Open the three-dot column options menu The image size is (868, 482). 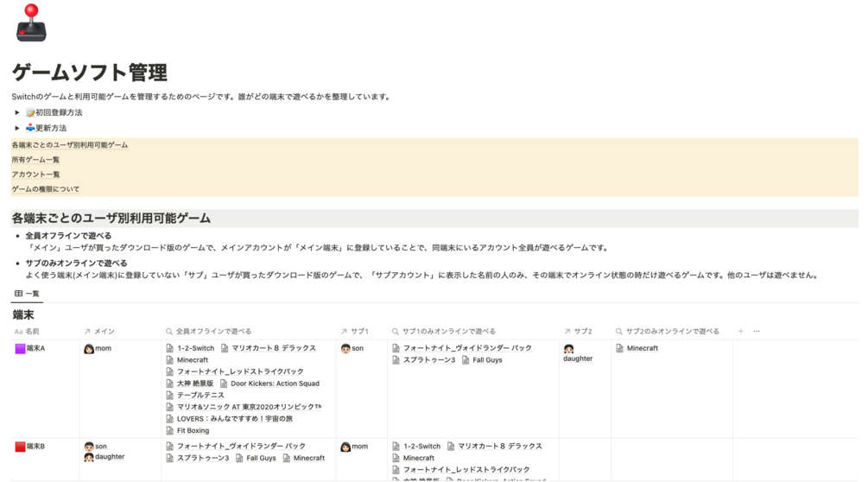click(757, 332)
